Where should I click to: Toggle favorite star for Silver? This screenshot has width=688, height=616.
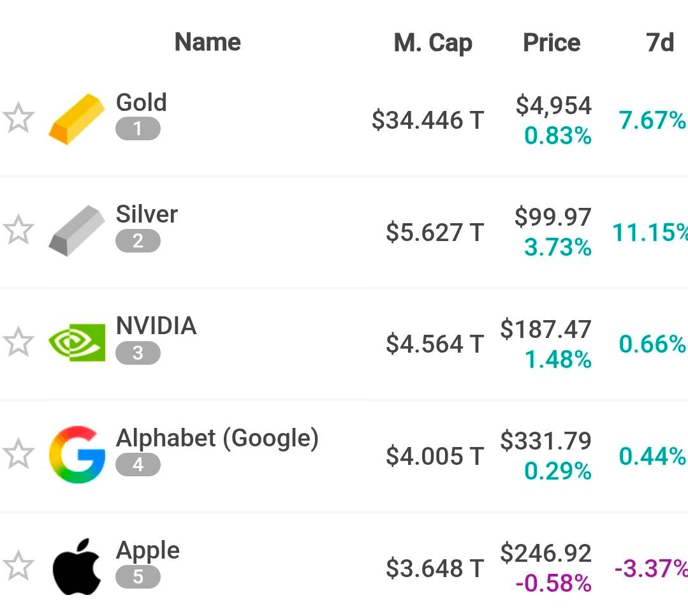tap(18, 230)
